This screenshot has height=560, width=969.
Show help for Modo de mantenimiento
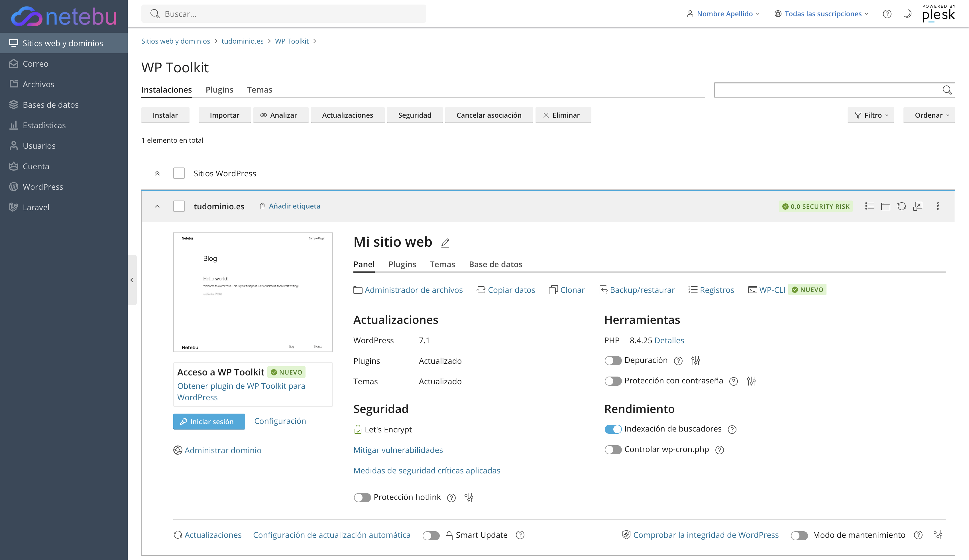(x=918, y=535)
